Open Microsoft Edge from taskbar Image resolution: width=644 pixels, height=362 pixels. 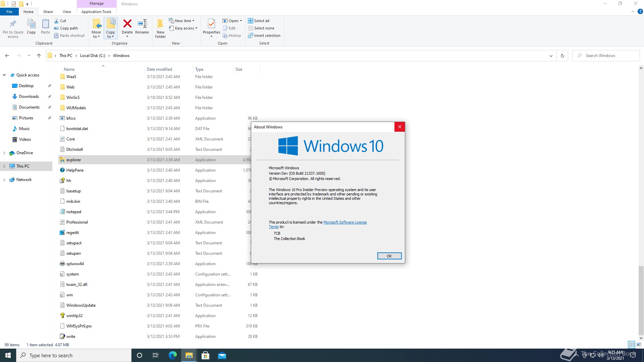pyautogui.click(x=173, y=355)
